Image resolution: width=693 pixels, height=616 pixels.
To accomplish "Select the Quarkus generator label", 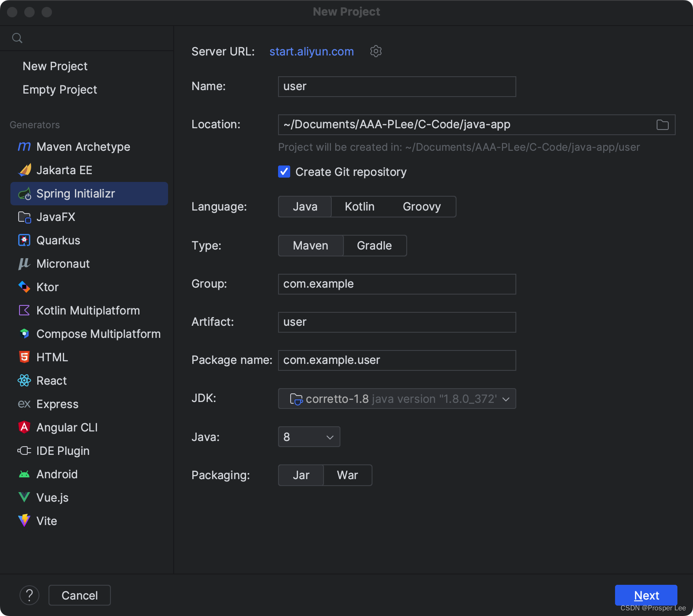I will click(x=58, y=240).
